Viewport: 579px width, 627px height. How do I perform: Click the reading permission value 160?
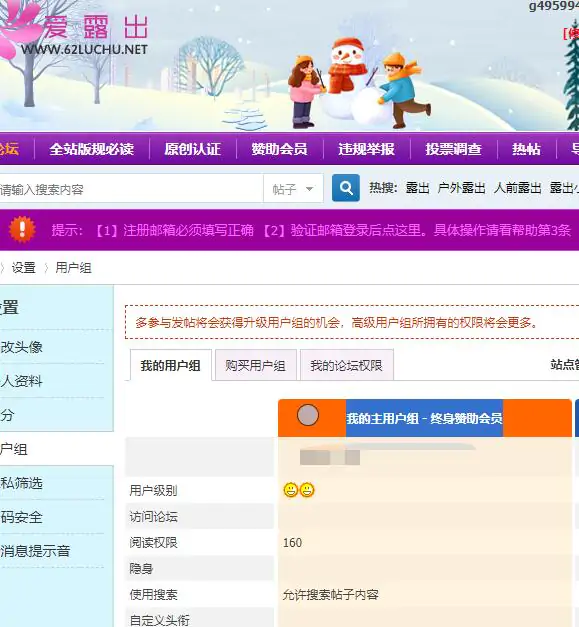(292, 543)
